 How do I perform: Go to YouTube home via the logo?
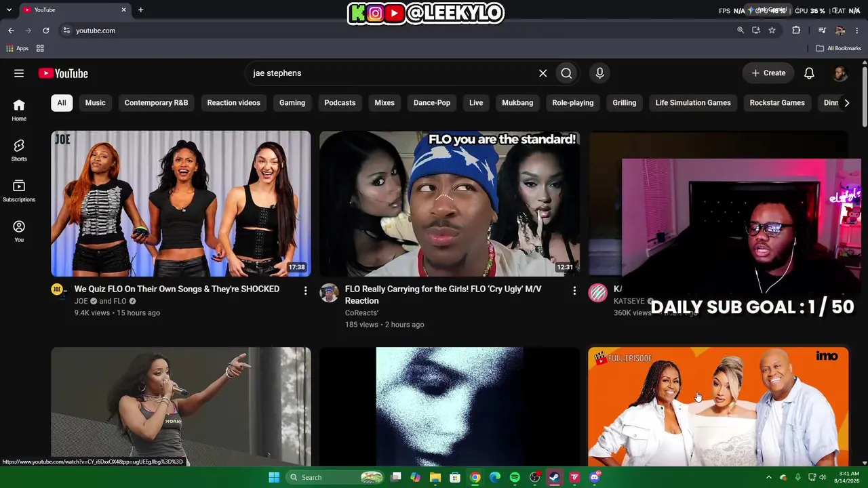click(63, 73)
